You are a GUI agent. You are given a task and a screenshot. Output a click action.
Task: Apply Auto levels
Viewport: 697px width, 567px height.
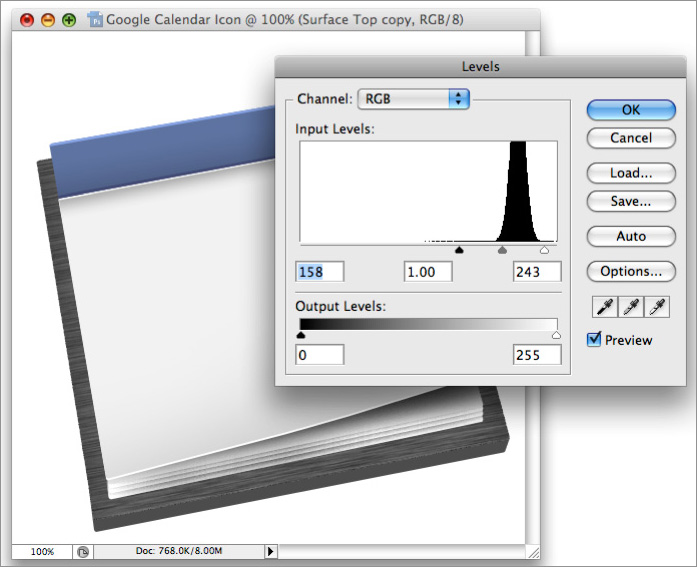click(x=631, y=236)
